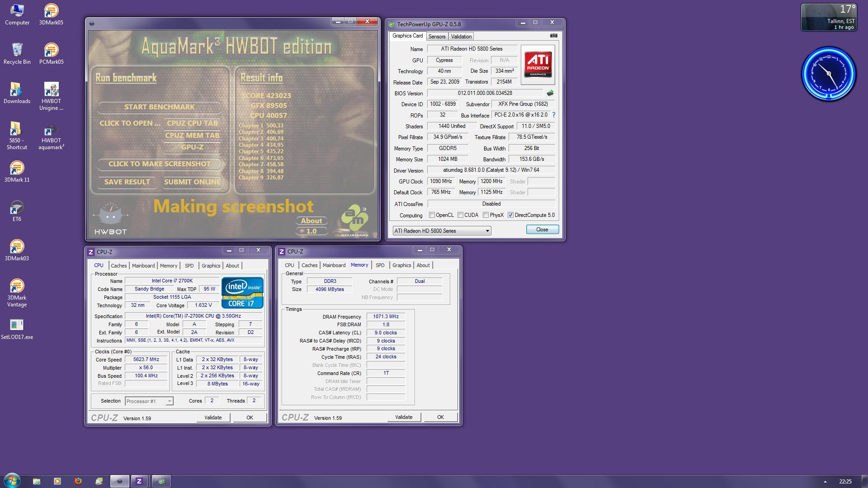Launch Firefox from the taskbar
Screen dimensions: 868x488
(x=78, y=481)
